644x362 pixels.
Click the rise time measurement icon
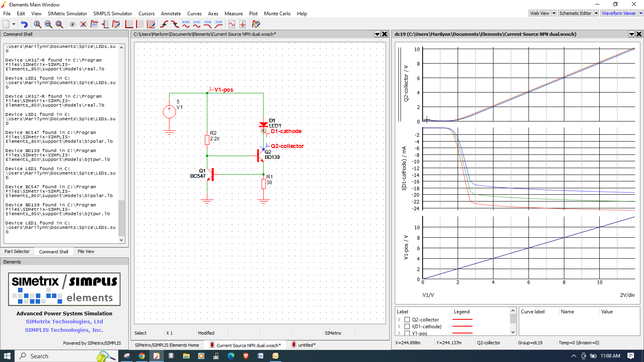coord(164,24)
